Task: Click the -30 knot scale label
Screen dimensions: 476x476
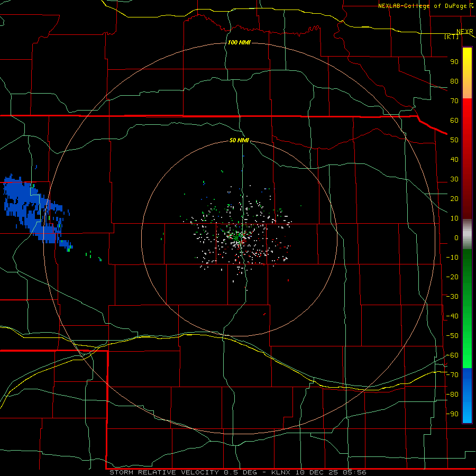Action: pyautogui.click(x=452, y=297)
